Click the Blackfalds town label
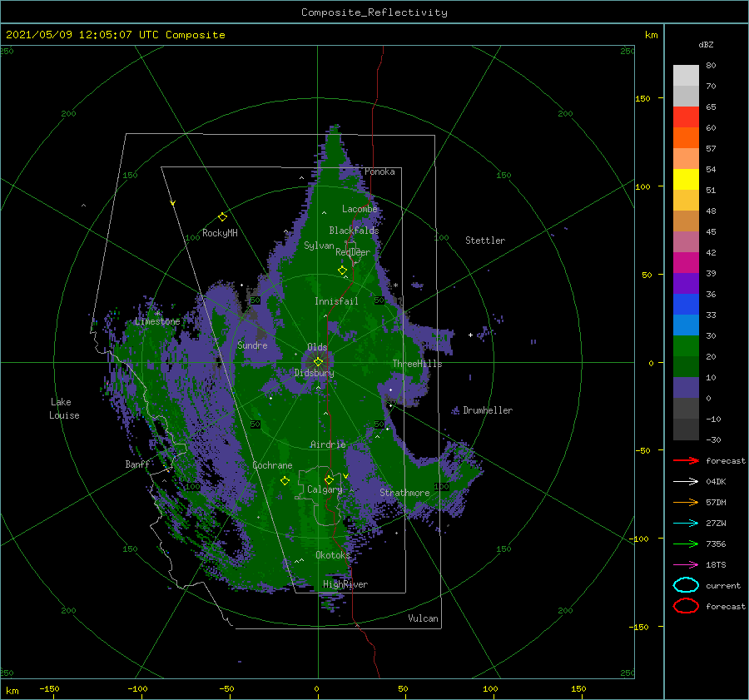 tap(354, 231)
